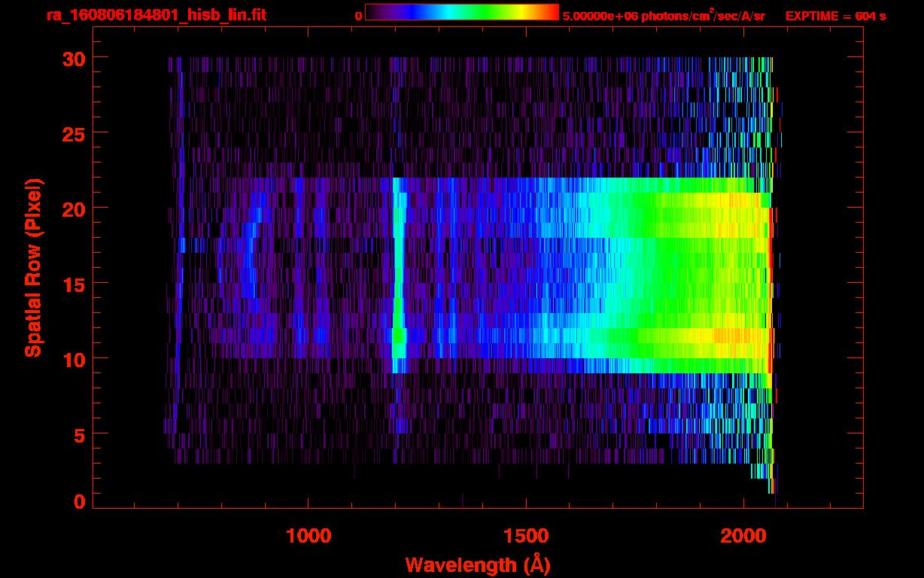Click the file name ra_160806184801_hisb_lin.fit
The height and width of the screenshot is (578, 924).
tap(155, 14)
